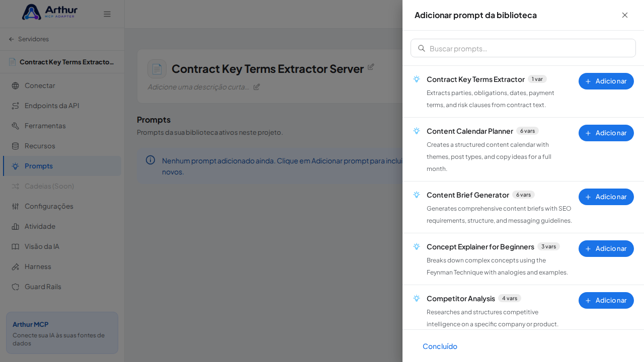Click the 1 var badge
This screenshot has height=362, width=644.
537,79
